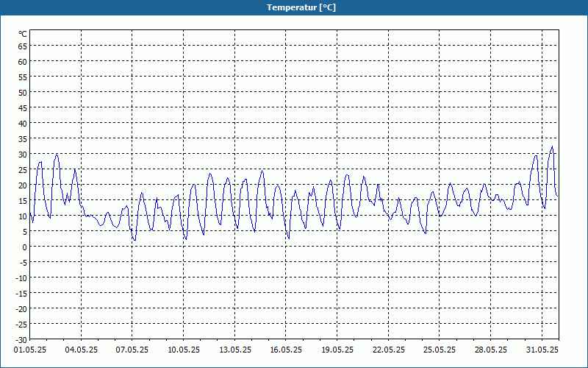Select the 07.05.25 date label
This screenshot has height=368, width=588.
pyautogui.click(x=132, y=350)
